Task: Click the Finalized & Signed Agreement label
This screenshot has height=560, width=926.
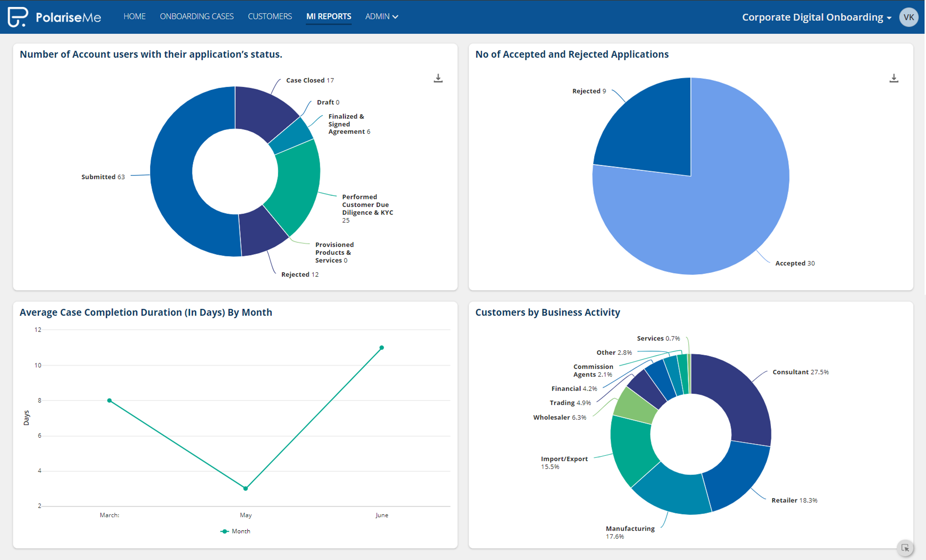Action: [349, 124]
